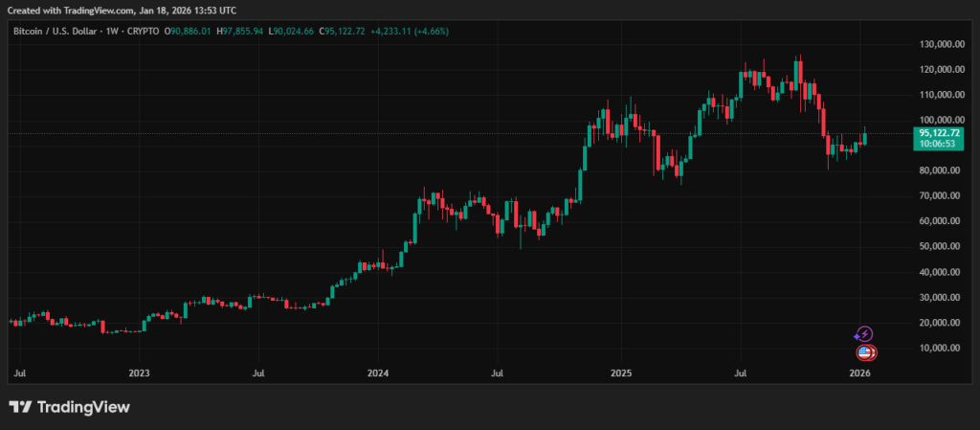Image resolution: width=980 pixels, height=430 pixels.
Task: Click the TradingView logo icon
Action: pos(21,407)
